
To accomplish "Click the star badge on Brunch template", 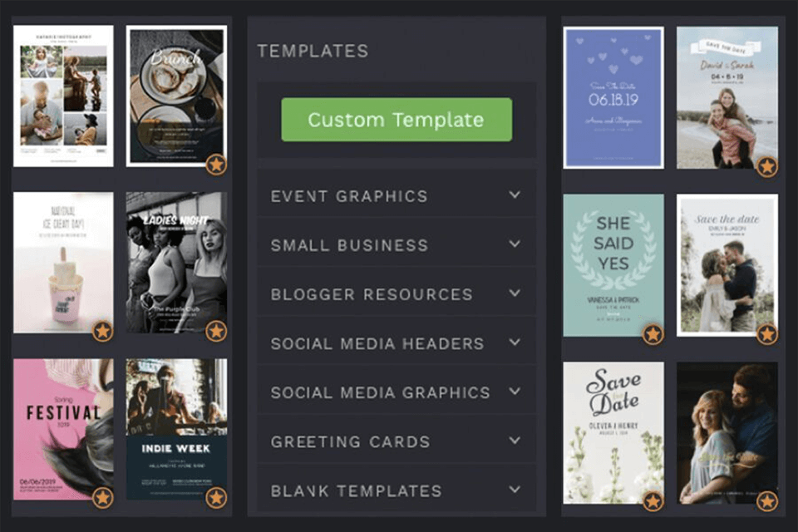I will pyautogui.click(x=216, y=165).
